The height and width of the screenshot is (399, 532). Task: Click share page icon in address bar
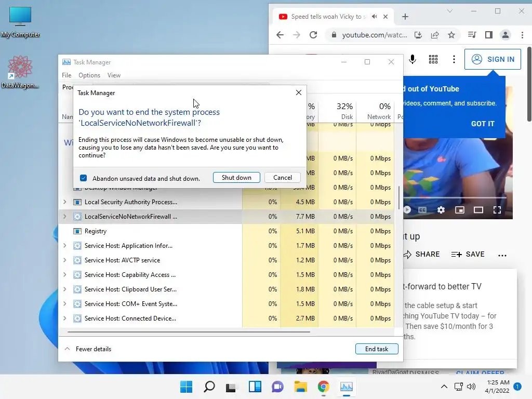(435, 35)
